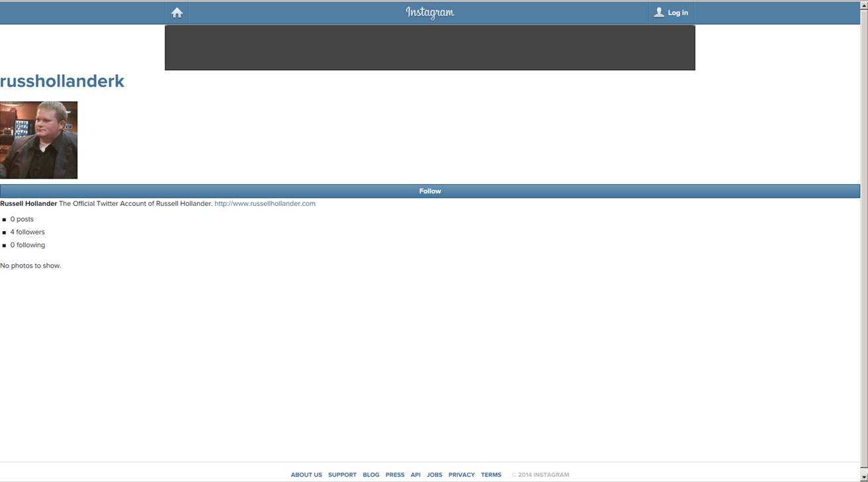This screenshot has height=482, width=868.
Task: Select the russhollanderk username heading
Action: pos(62,81)
